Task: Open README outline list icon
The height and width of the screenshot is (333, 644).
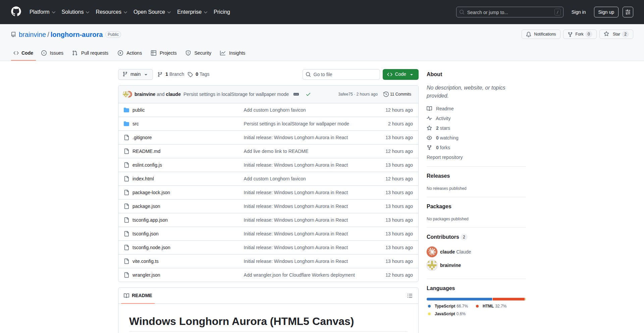Action: click(x=410, y=296)
